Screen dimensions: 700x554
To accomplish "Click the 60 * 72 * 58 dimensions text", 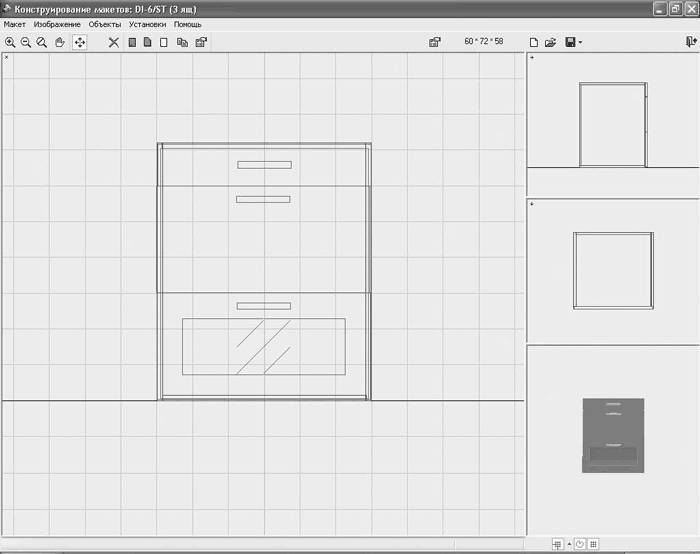I will coord(483,42).
